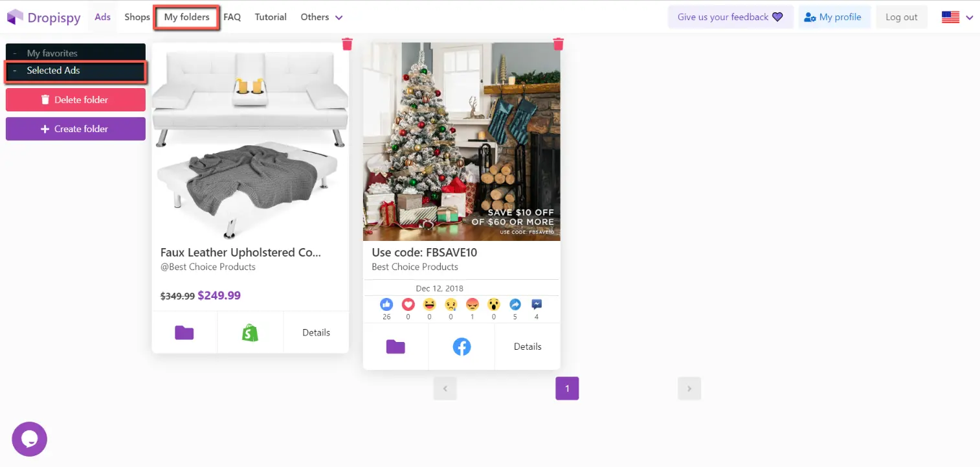
Task: Click the Create folder button
Action: 75,128
